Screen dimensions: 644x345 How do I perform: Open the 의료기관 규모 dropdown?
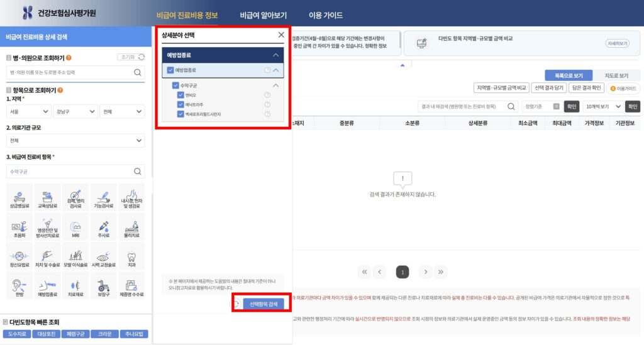[x=75, y=140]
